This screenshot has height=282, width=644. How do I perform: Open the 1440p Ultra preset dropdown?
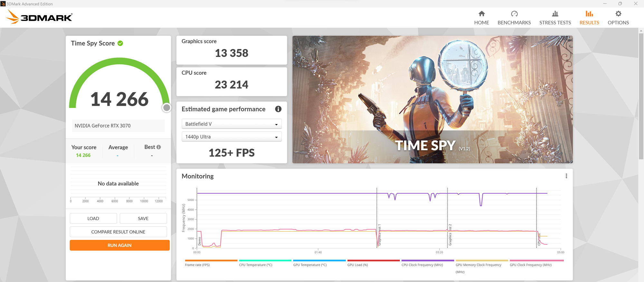click(232, 137)
